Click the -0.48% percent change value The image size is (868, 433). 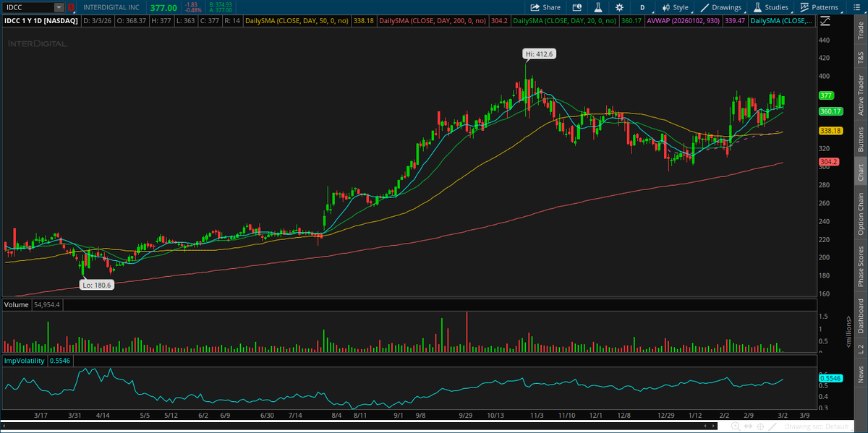(193, 10)
